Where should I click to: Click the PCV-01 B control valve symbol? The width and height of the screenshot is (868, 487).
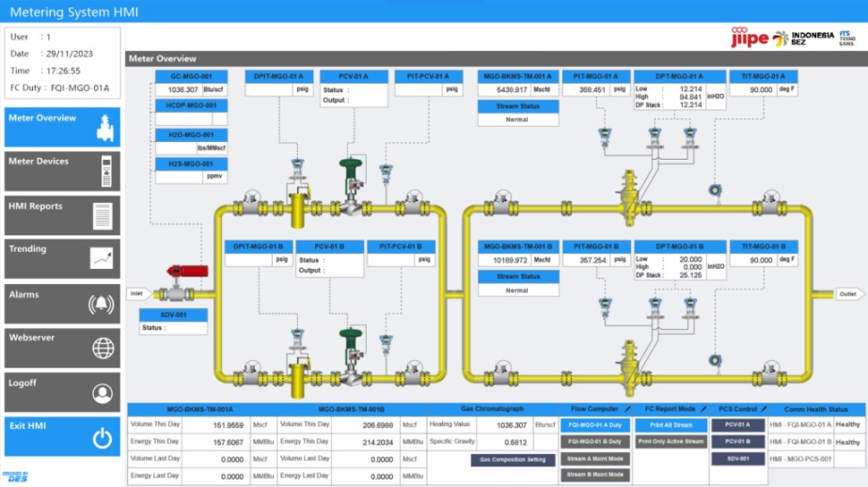[x=353, y=342]
